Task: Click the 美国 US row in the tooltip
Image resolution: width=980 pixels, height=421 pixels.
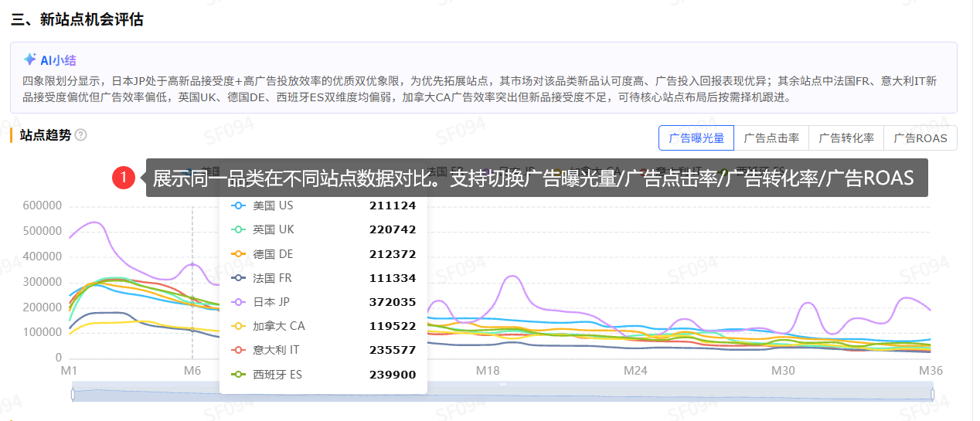Action: (323, 205)
